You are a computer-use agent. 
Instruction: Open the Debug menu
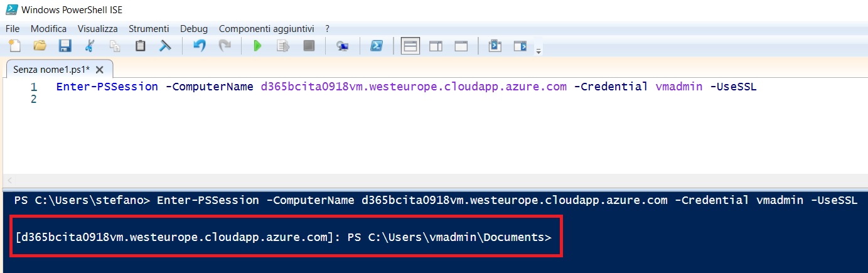coord(193,29)
